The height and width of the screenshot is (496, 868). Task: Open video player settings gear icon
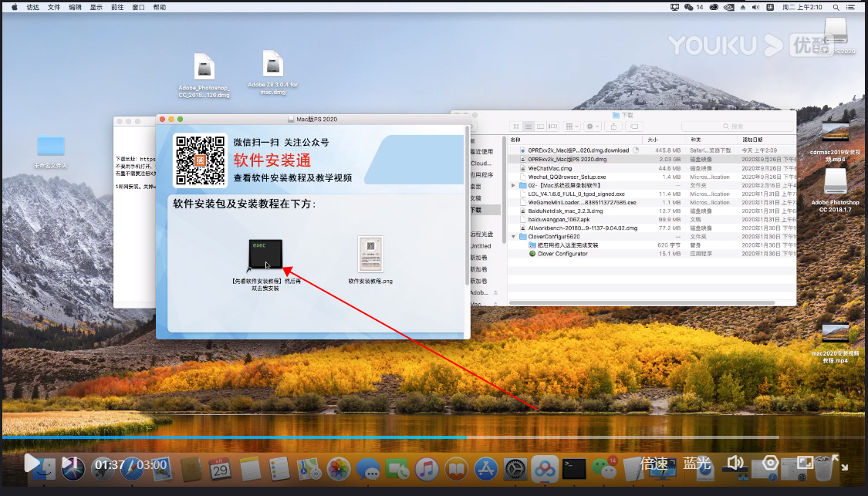pyautogui.click(x=769, y=463)
